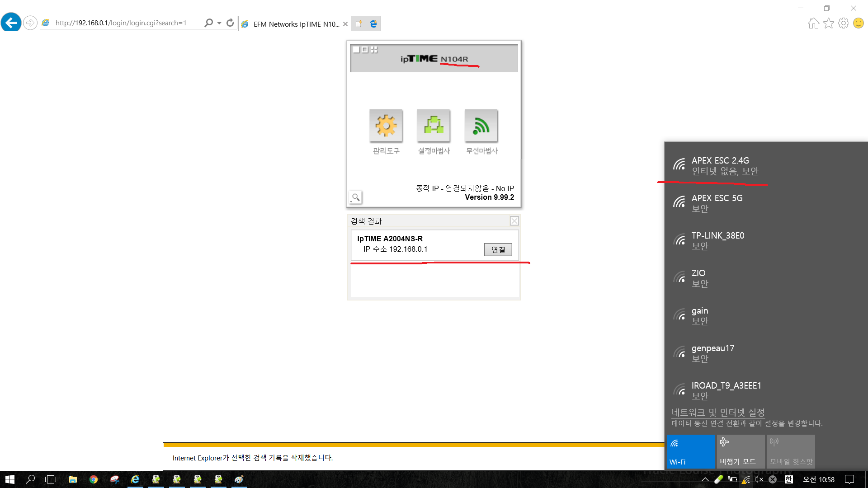This screenshot has height=488, width=868.
Task: Open 네트워크 및 인터넷 설정 link
Action: coord(718,413)
